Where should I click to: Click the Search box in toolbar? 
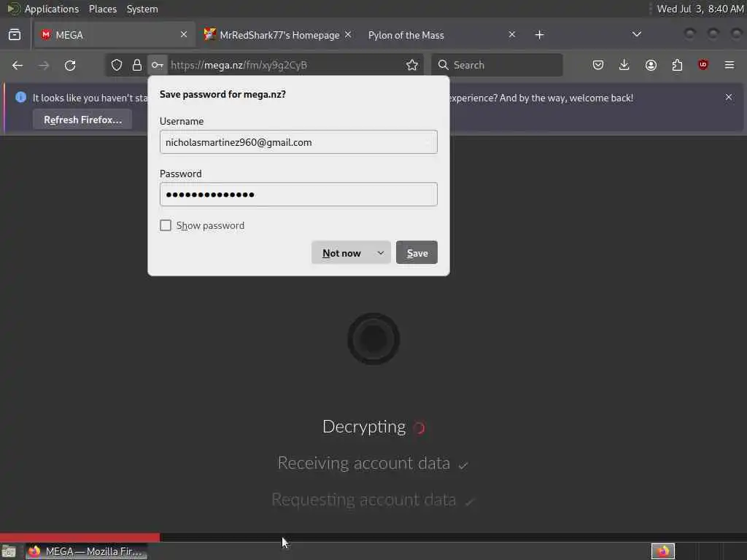coord(497,65)
